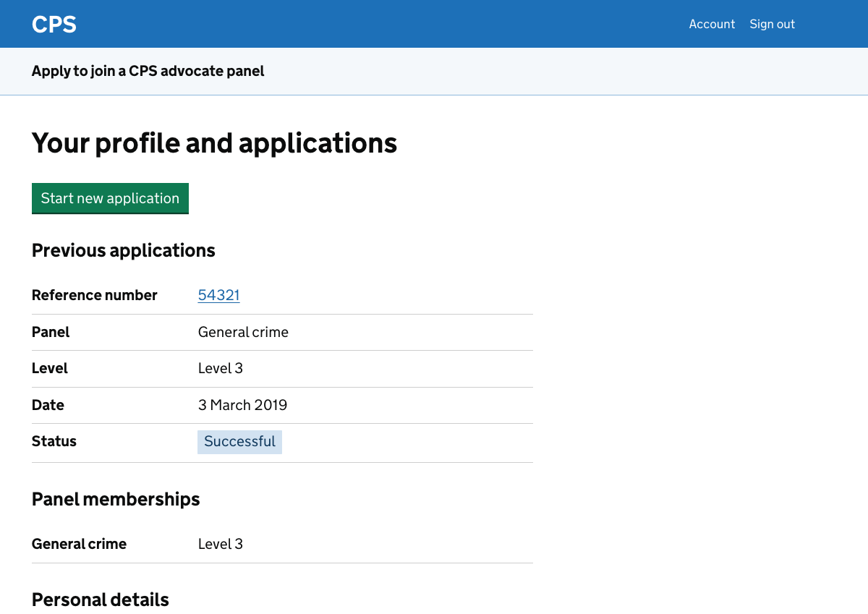This screenshot has width=868, height=614.
Task: Click the 'Panel memberships' heading
Action: click(x=115, y=499)
